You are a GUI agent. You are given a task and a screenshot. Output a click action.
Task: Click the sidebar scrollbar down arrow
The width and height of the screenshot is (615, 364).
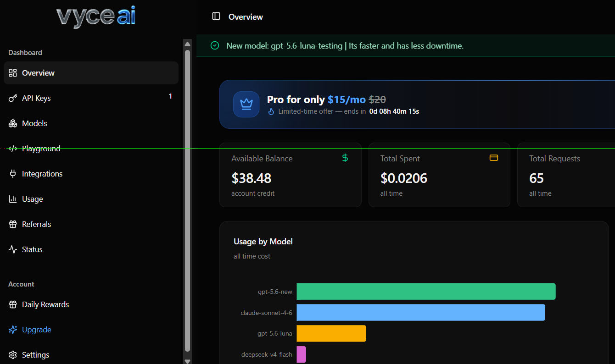pyautogui.click(x=187, y=361)
